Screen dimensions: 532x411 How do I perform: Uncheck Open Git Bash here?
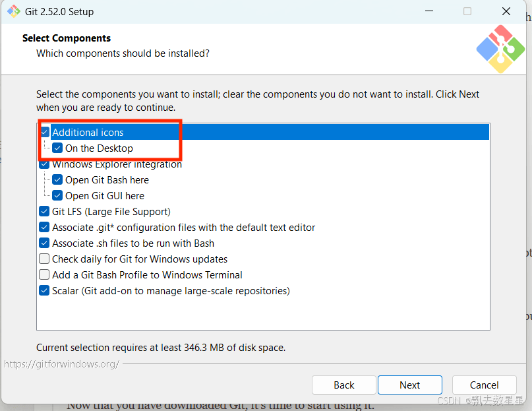57,179
